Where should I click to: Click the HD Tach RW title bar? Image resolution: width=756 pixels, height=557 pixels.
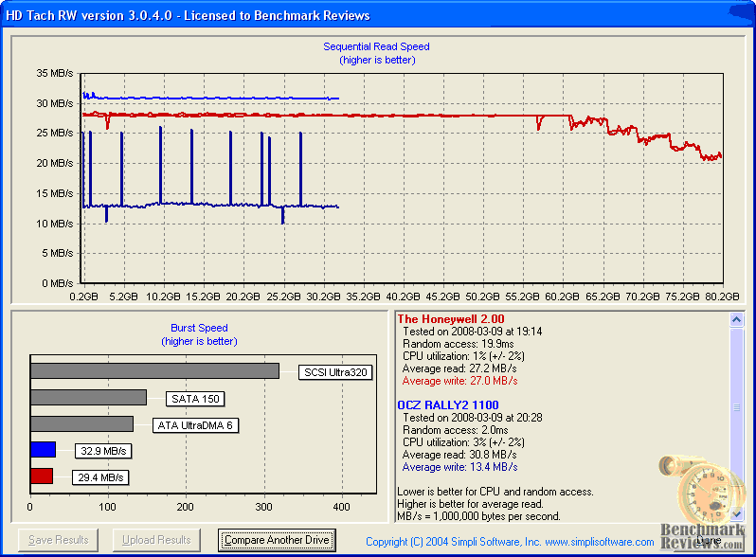(378, 15)
